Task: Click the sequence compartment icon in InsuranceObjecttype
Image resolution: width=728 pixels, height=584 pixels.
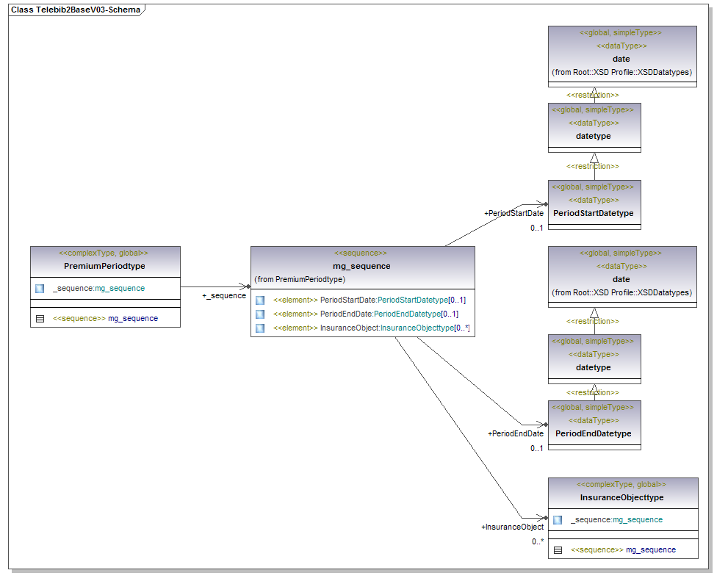Action: pyautogui.click(x=558, y=549)
